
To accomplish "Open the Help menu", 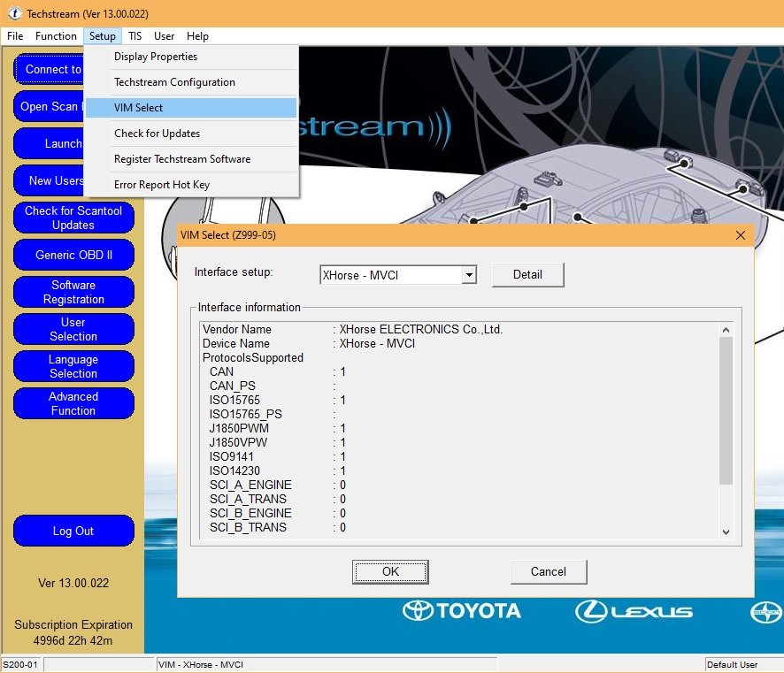I will tap(197, 36).
